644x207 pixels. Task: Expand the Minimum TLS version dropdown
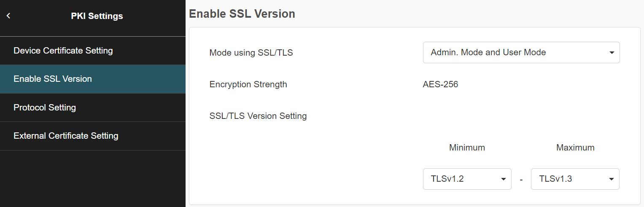click(x=466, y=179)
